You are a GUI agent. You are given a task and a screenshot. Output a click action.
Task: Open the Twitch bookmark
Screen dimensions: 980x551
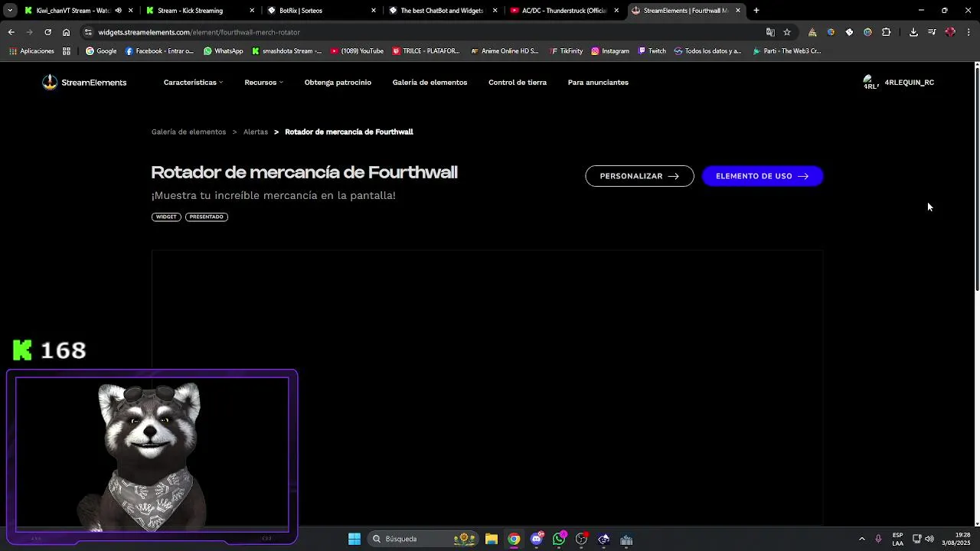[x=652, y=51]
